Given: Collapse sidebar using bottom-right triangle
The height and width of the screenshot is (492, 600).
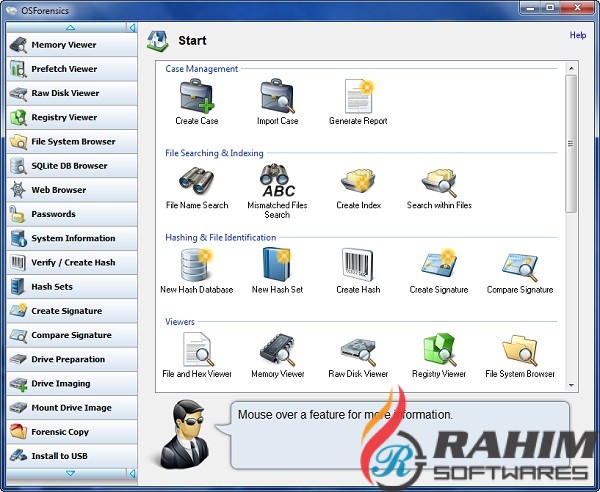Looking at the screenshot, I should [x=132, y=474].
